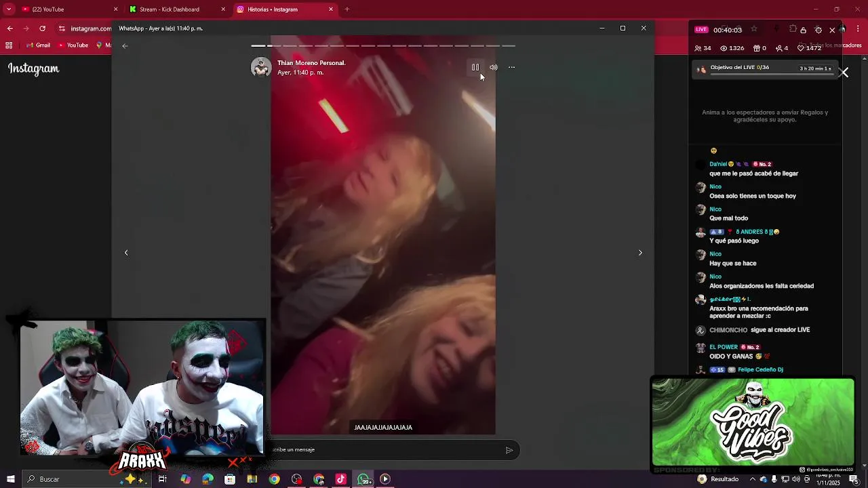Open WhatsApp taskbar icon with 99+ badge
Viewport: 868px width, 488px height.
coord(364,479)
